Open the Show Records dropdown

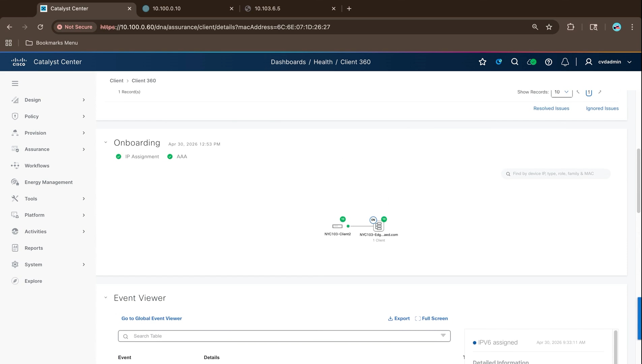point(561,92)
